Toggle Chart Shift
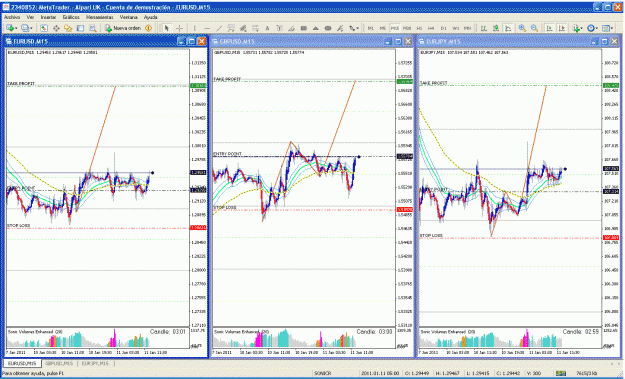 click(x=562, y=28)
